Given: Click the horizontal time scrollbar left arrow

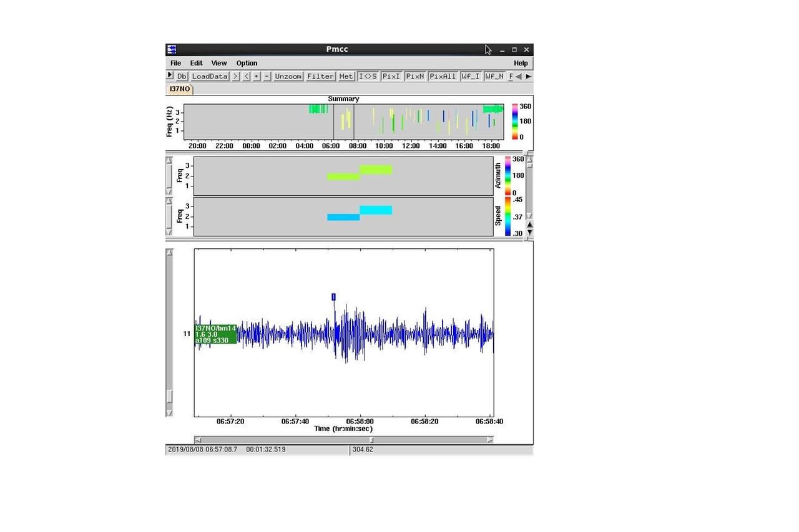Looking at the screenshot, I should (198, 440).
